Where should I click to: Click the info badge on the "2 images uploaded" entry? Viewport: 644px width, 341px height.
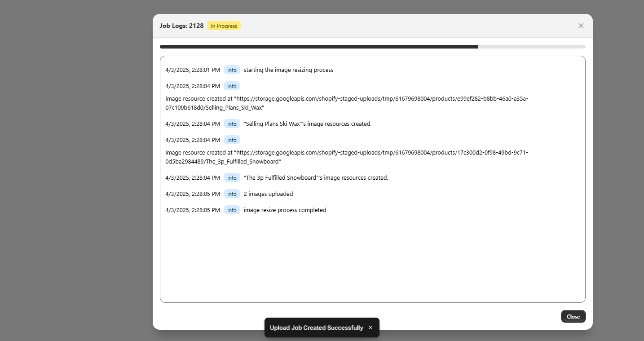[x=232, y=194]
